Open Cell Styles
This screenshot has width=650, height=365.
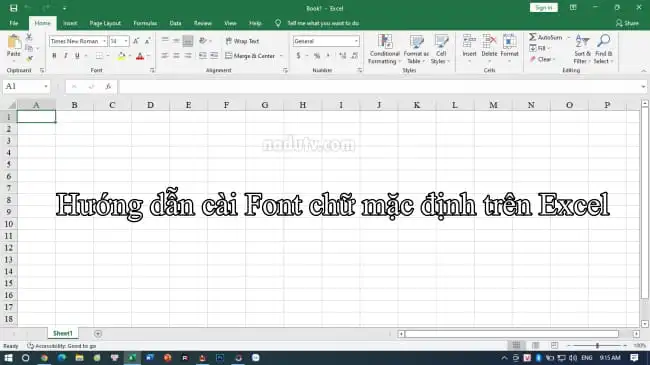click(x=441, y=49)
